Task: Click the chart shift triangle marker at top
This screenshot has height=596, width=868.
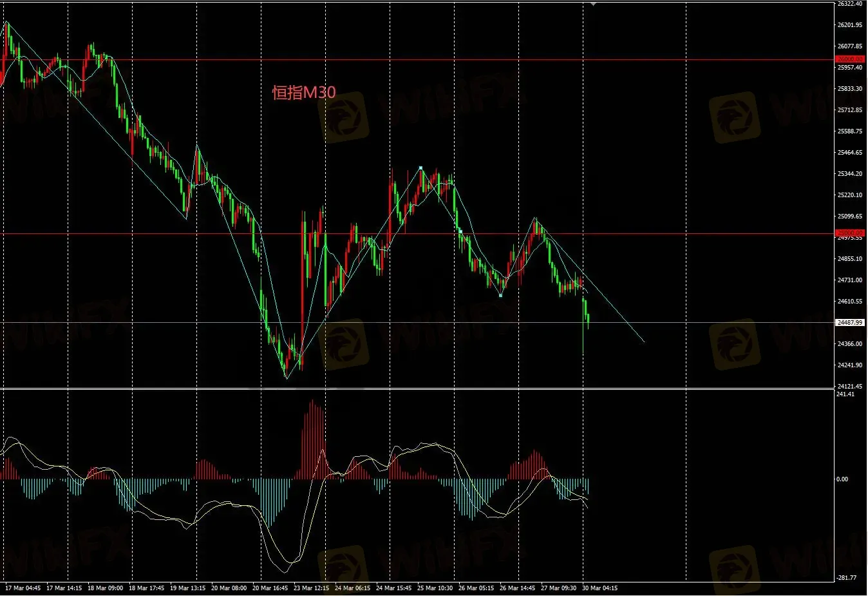Action: 593,5
